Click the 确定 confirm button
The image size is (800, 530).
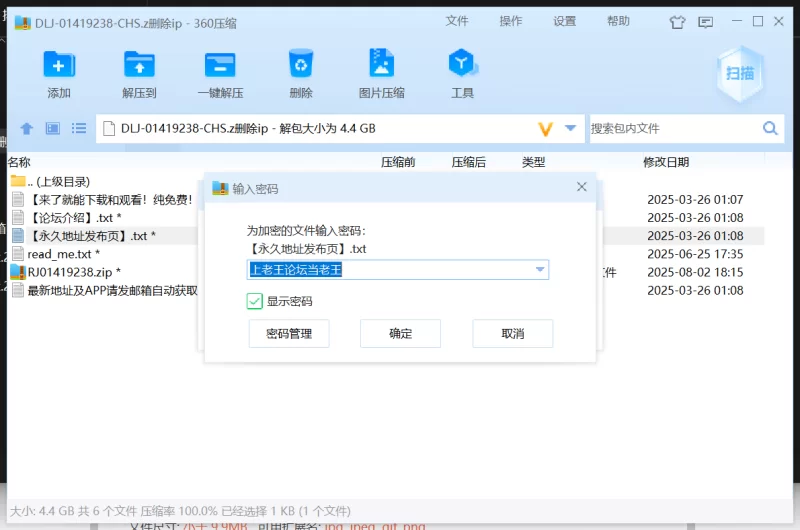pos(401,334)
